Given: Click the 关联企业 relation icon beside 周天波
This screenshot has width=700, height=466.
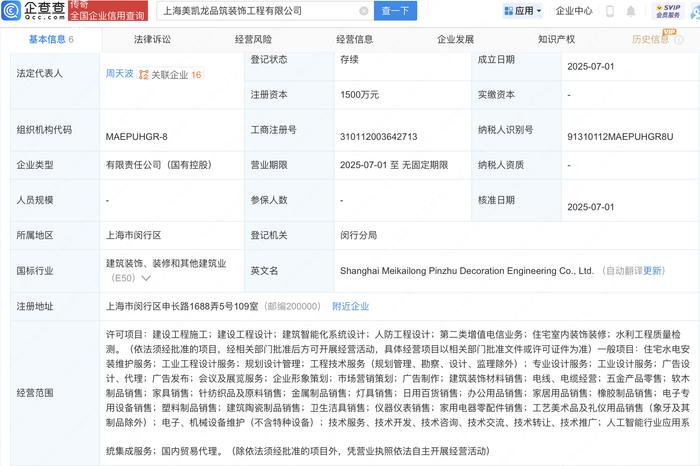Looking at the screenshot, I should pos(143,75).
